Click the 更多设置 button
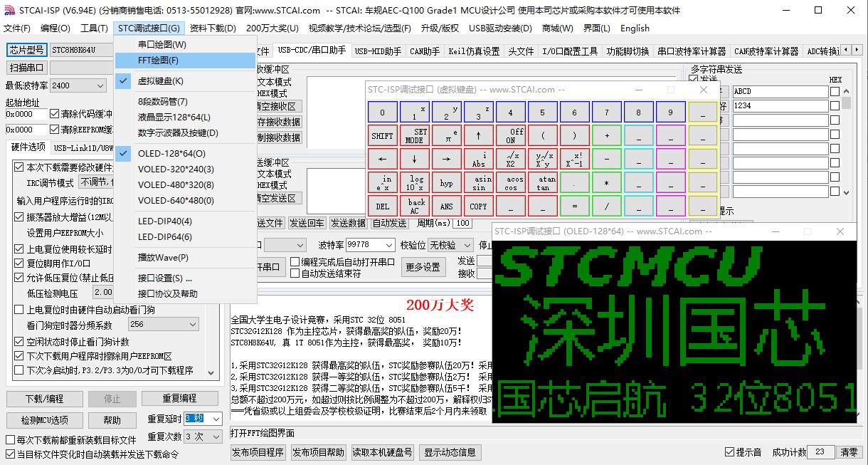This screenshot has height=465, width=868. [x=423, y=267]
